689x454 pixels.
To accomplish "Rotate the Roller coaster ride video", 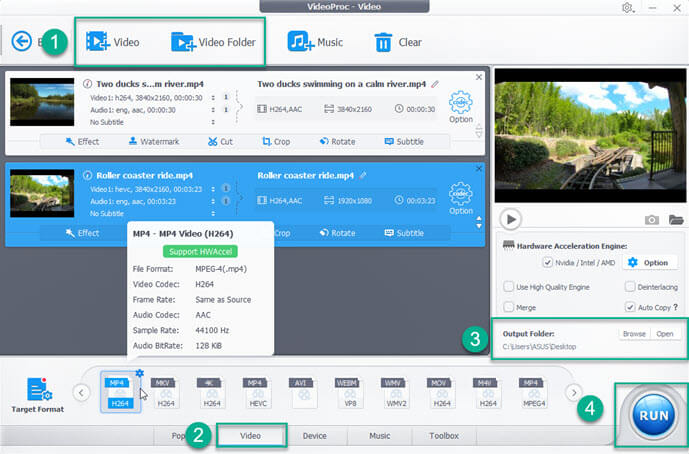I will pos(337,233).
